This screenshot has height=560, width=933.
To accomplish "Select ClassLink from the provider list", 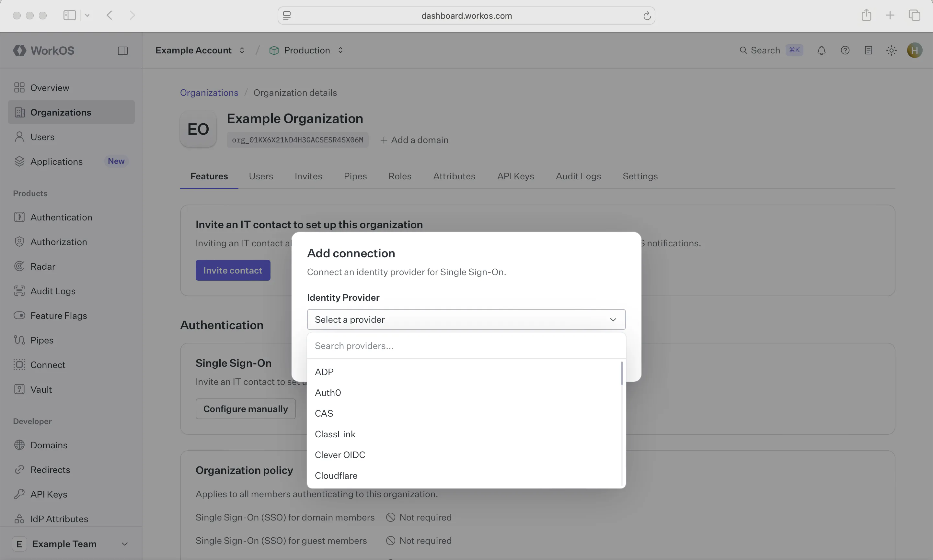I will click(x=464, y=434).
